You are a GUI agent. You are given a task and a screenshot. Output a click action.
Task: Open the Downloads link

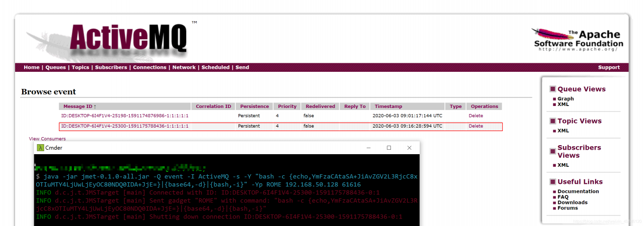pos(573,202)
